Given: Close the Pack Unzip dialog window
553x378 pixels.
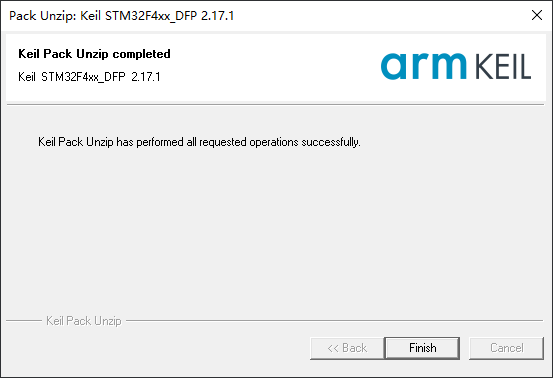Looking at the screenshot, I should (537, 15).
